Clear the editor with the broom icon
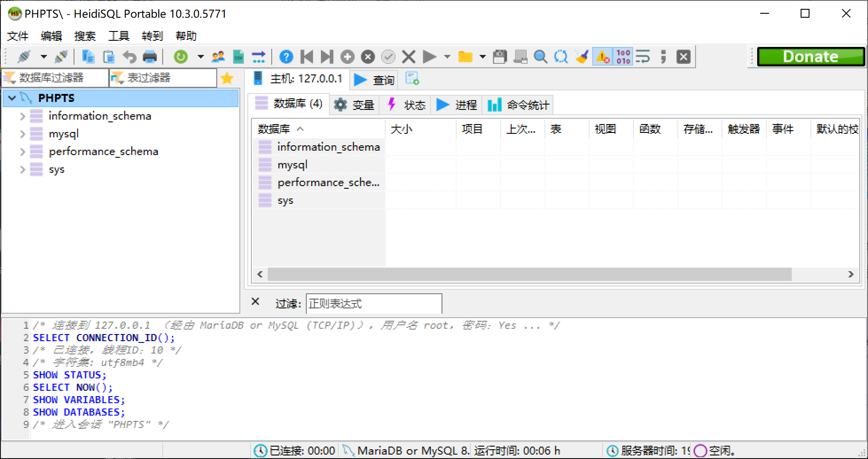Screen dimensions: 868x459 582,57
